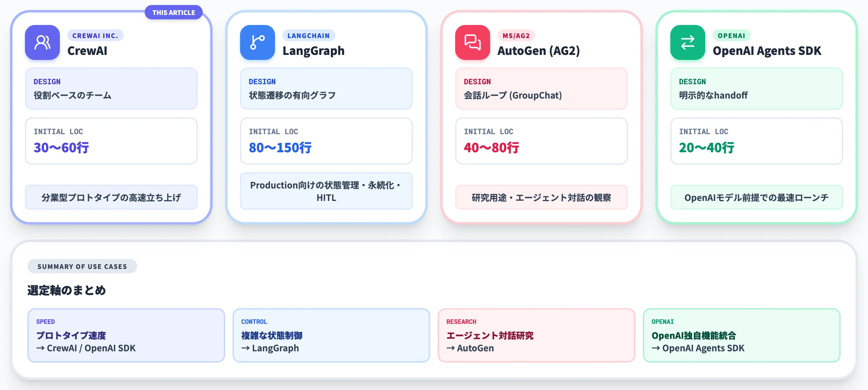Viewport: 868px width, 390px height.
Task: Select the OPENAI tag beside the swap-arrows icon
Action: pyautogui.click(x=731, y=35)
